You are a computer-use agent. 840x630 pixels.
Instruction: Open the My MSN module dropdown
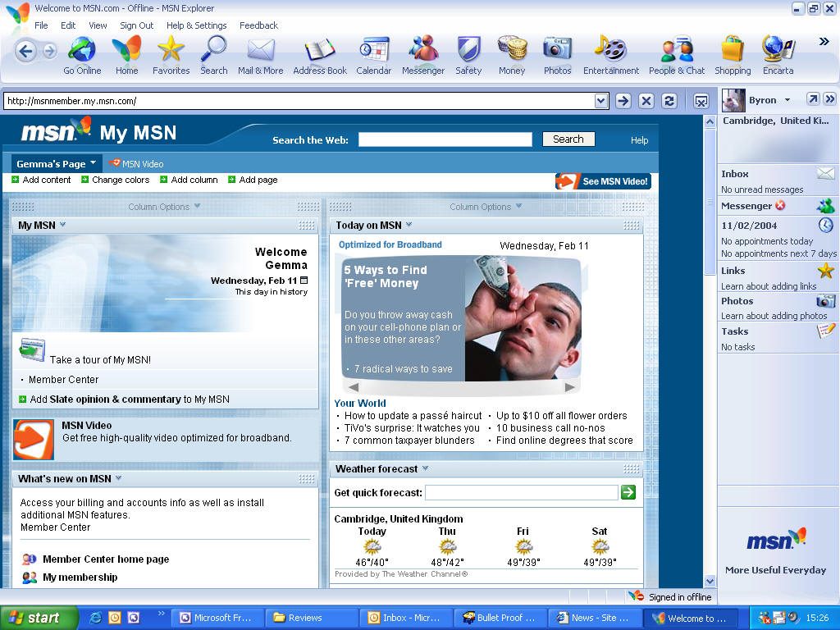[x=62, y=225]
